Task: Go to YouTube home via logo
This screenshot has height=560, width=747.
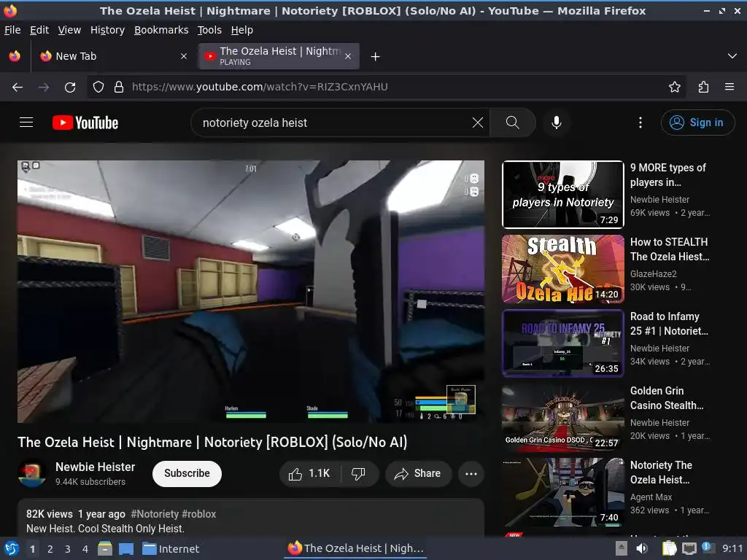Action: [85, 122]
